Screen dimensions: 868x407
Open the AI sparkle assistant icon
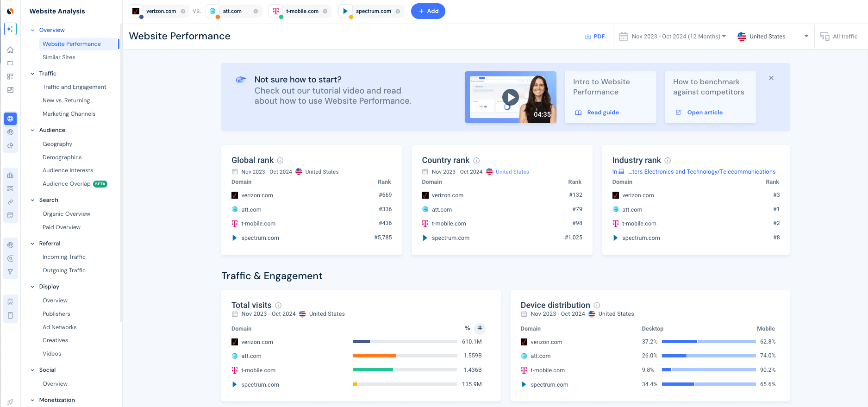[x=10, y=29]
